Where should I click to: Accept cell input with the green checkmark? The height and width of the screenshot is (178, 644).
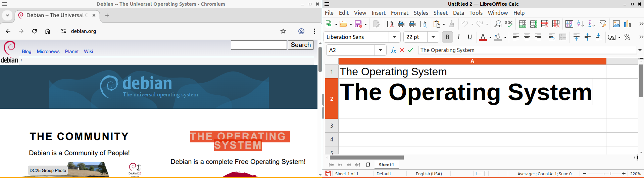pos(410,50)
